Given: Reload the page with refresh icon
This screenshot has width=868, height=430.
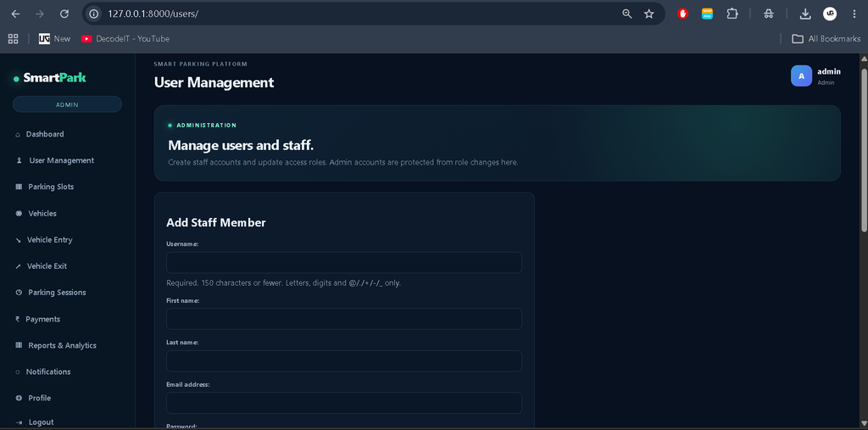Looking at the screenshot, I should click(x=64, y=14).
